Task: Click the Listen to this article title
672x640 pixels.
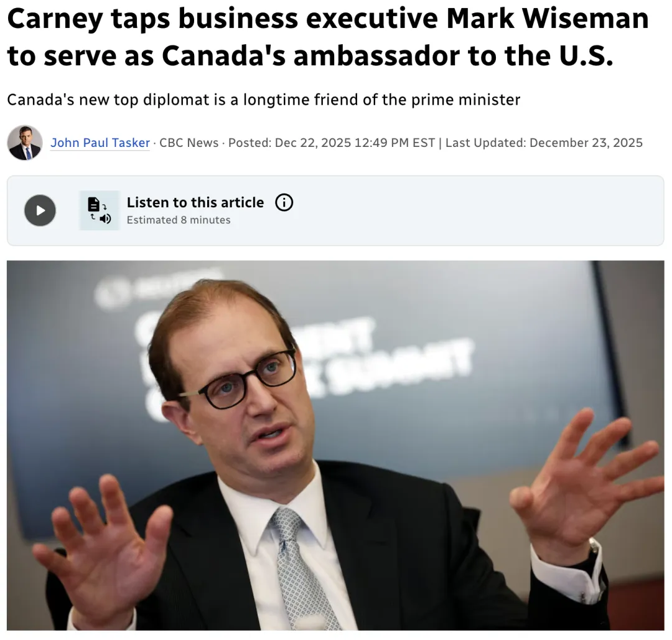Action: (x=195, y=202)
